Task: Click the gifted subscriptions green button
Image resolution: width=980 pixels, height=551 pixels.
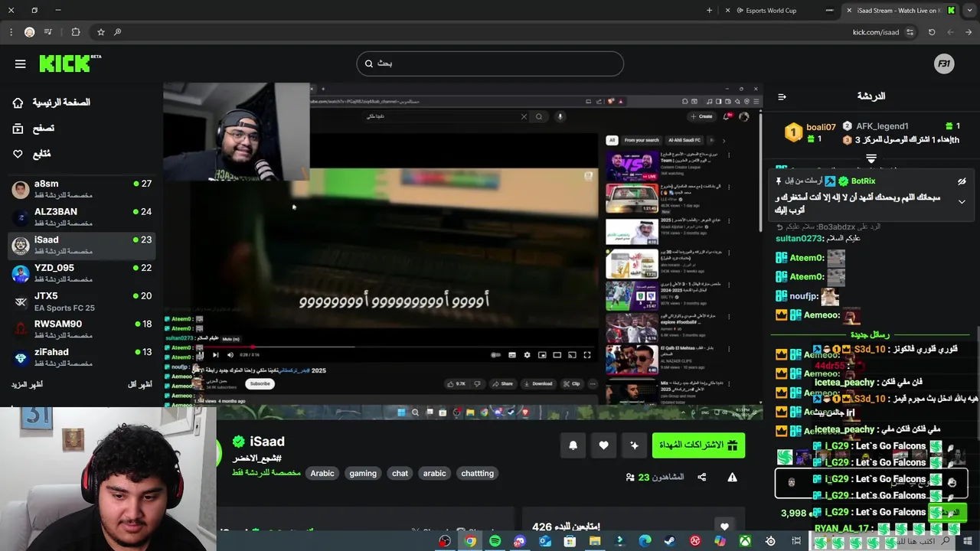Action: click(x=698, y=445)
